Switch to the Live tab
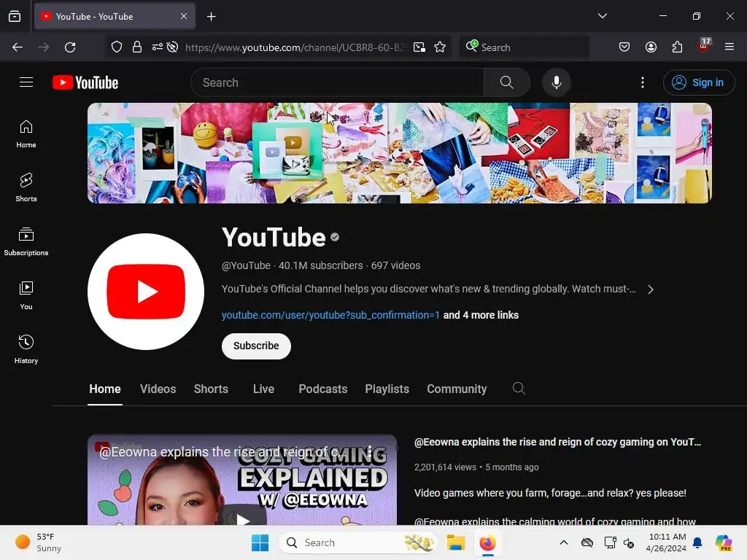The width and height of the screenshot is (747, 560). pos(263,389)
